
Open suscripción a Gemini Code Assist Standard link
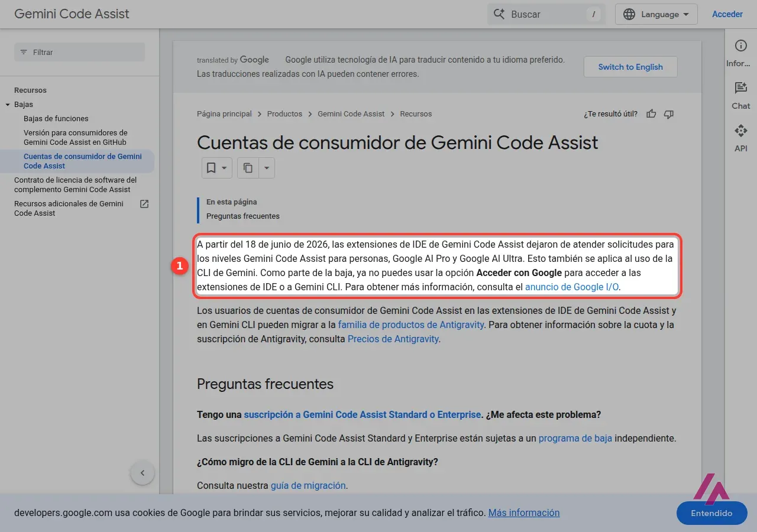tap(363, 415)
